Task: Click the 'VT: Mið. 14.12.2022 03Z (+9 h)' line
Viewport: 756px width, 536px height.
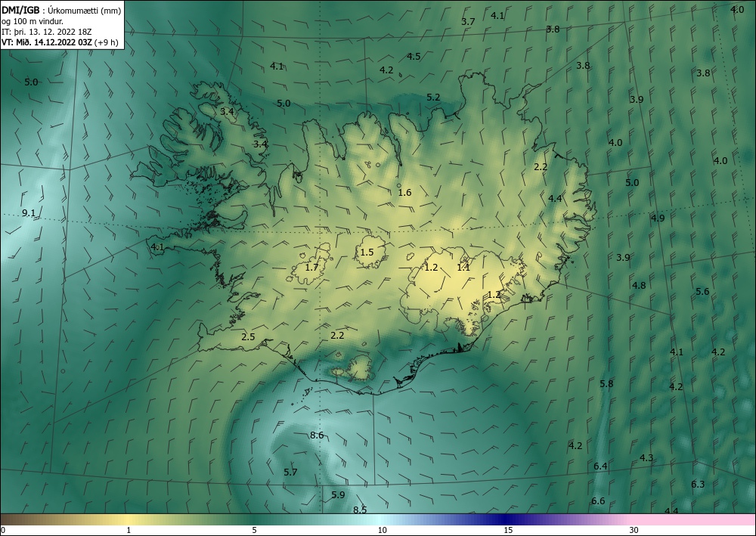Action: pyautogui.click(x=60, y=42)
